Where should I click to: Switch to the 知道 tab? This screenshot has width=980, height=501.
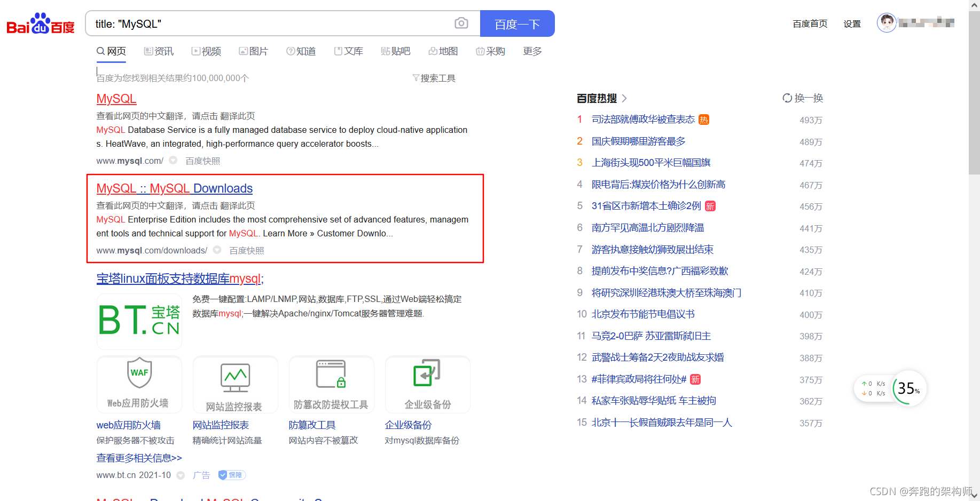pyautogui.click(x=301, y=51)
